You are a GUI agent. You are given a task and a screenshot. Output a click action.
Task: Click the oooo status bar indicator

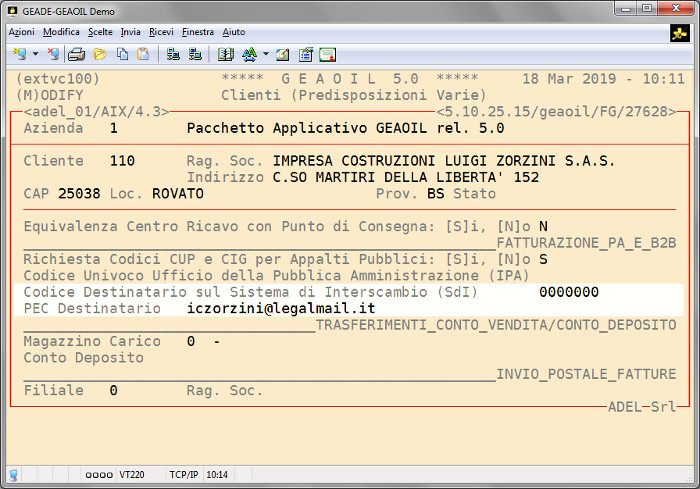pos(99,475)
